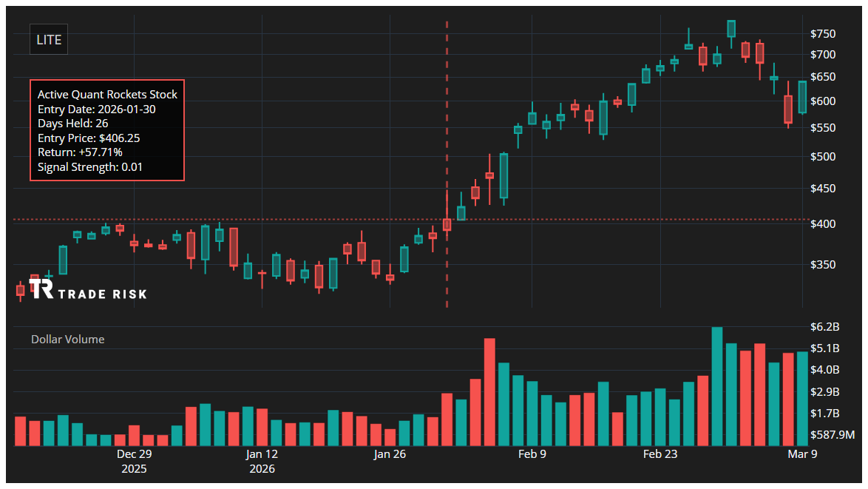Click the 'Days Held: 26' line
The image size is (868, 489).
click(x=72, y=124)
